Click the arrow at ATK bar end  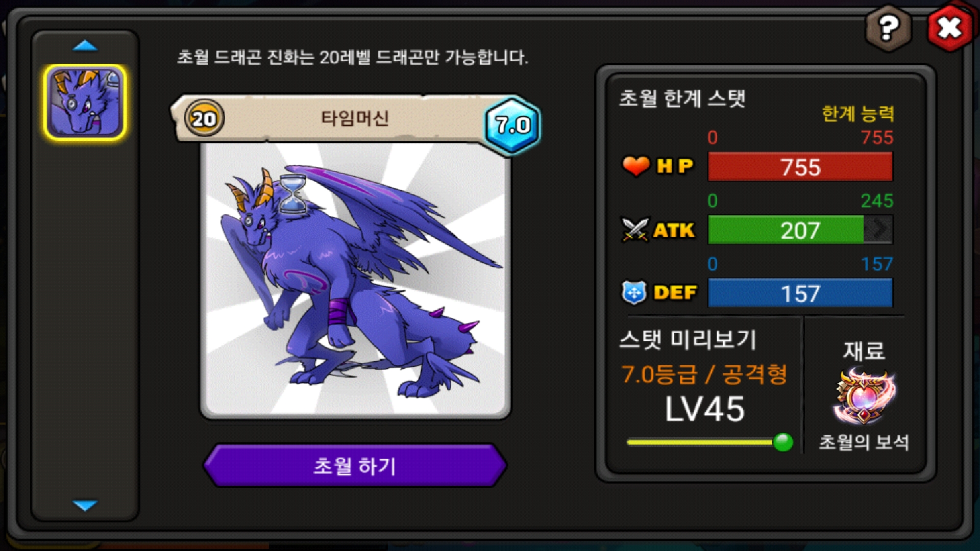point(878,230)
